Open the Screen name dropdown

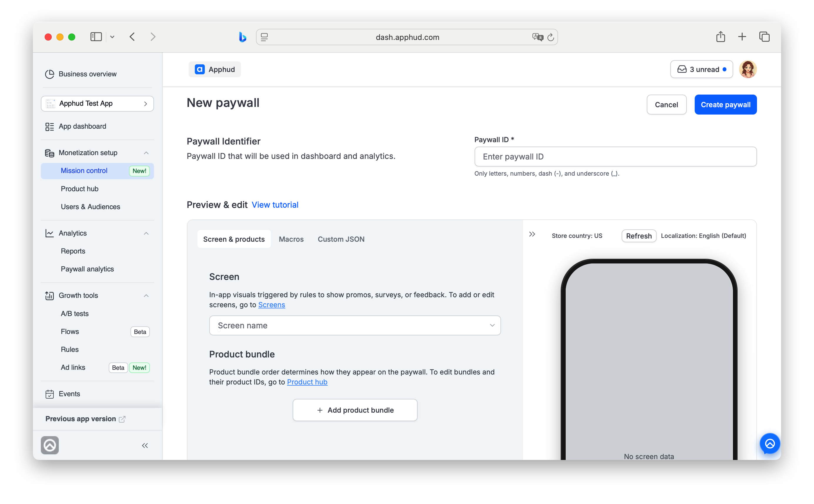click(x=355, y=325)
